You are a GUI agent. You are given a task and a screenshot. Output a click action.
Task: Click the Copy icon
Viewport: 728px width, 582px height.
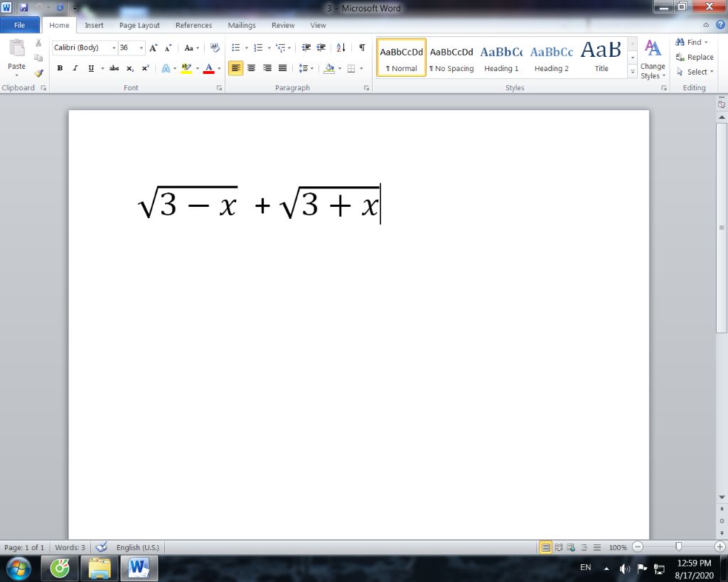pyautogui.click(x=38, y=58)
